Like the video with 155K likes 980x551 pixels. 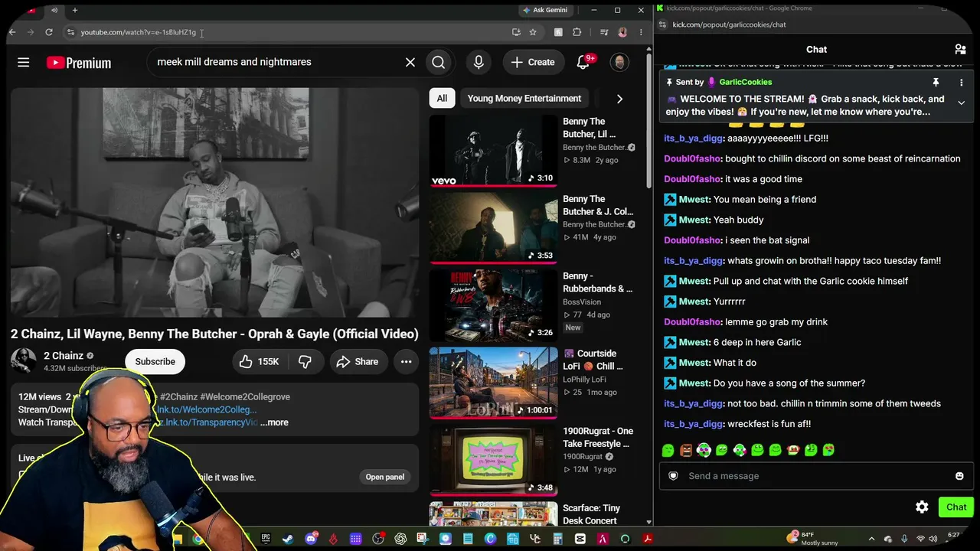point(260,361)
